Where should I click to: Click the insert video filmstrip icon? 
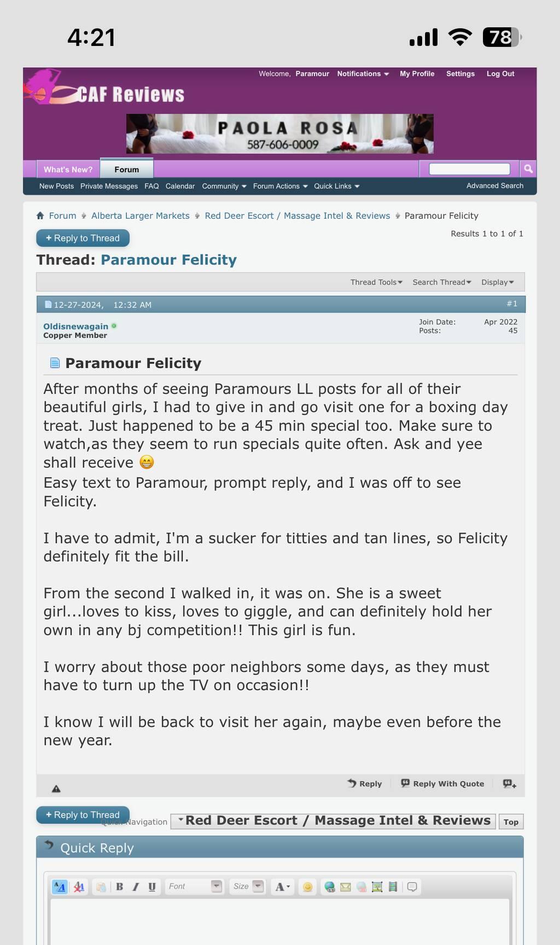(393, 887)
